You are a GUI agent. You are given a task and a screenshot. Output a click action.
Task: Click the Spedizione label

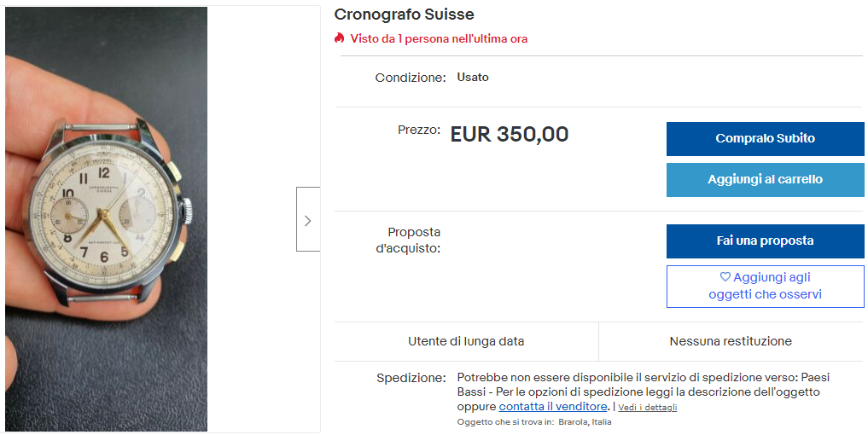tap(411, 378)
